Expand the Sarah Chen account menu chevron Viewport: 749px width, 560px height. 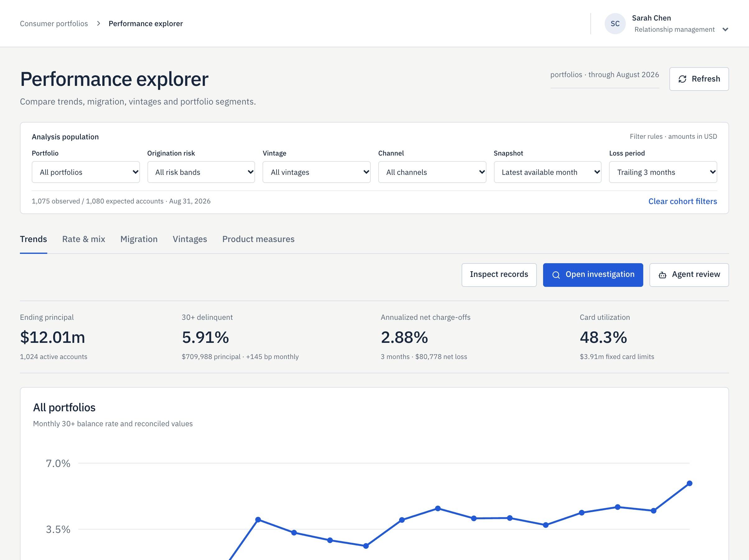tap(725, 30)
